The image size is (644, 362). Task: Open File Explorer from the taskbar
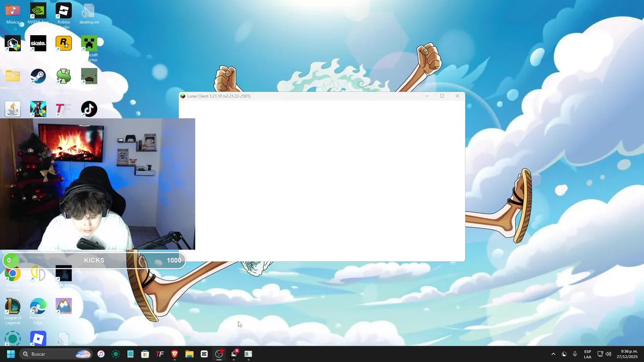(x=189, y=354)
